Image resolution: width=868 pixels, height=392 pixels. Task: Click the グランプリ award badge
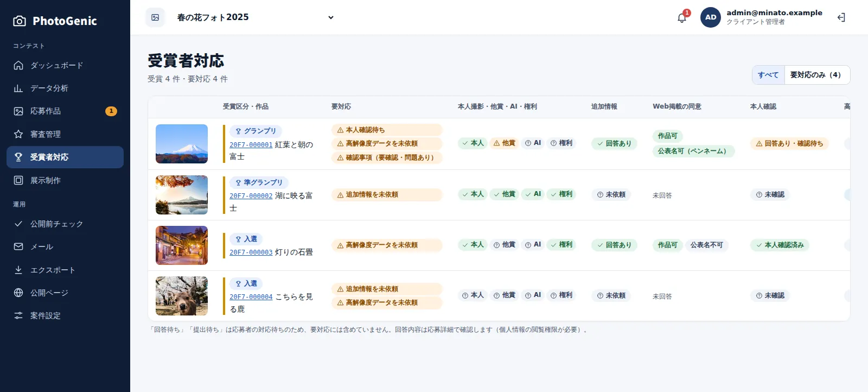(x=256, y=131)
